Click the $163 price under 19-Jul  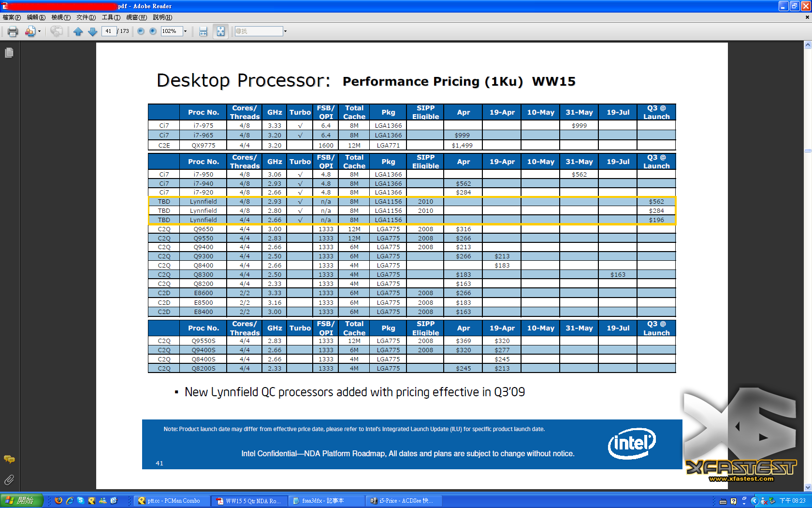[618, 275]
